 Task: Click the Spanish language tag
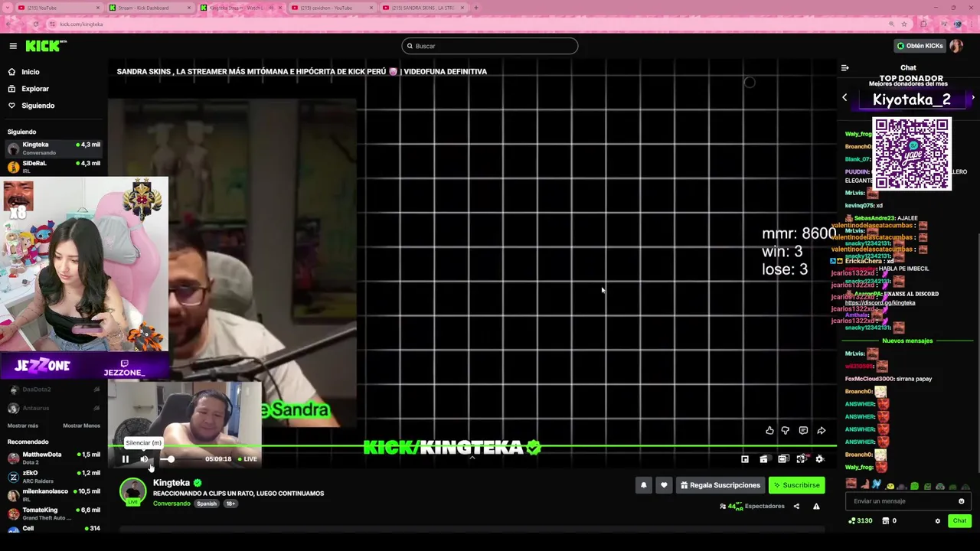click(207, 504)
